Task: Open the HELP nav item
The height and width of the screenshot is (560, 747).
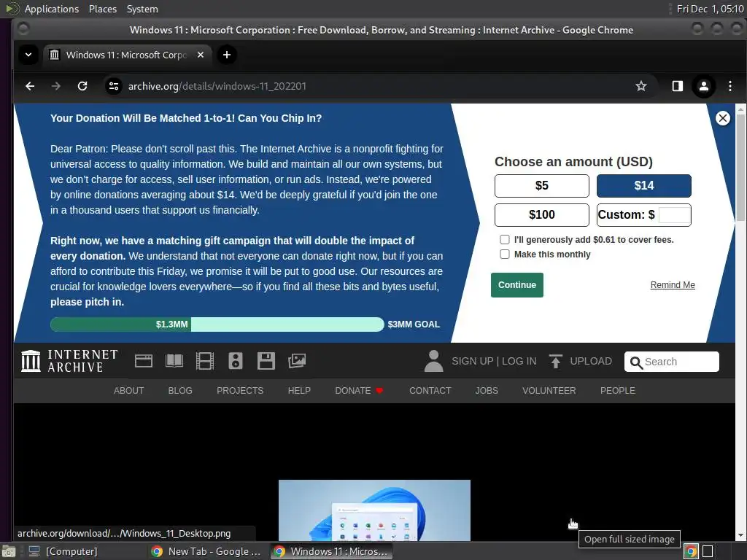Action: click(299, 391)
